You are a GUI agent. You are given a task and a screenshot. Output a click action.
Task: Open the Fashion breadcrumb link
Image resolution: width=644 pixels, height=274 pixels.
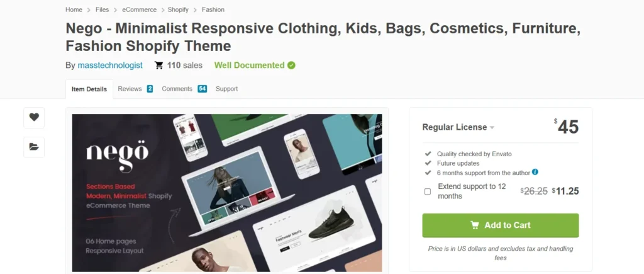click(213, 9)
